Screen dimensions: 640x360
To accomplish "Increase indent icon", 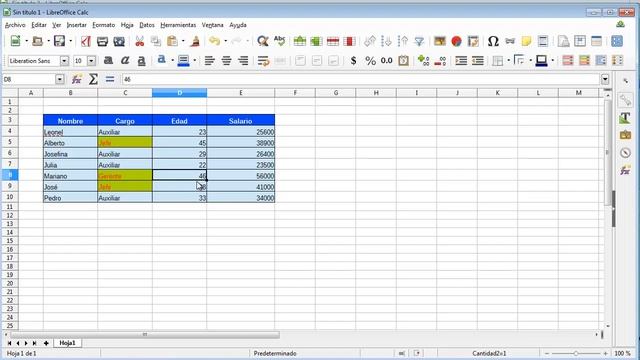I will 461,61.
